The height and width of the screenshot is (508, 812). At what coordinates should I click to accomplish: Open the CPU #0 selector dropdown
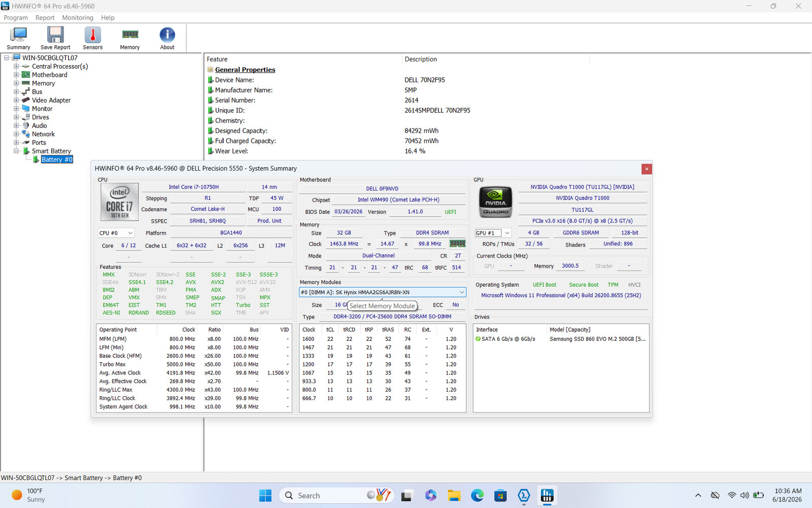116,233
